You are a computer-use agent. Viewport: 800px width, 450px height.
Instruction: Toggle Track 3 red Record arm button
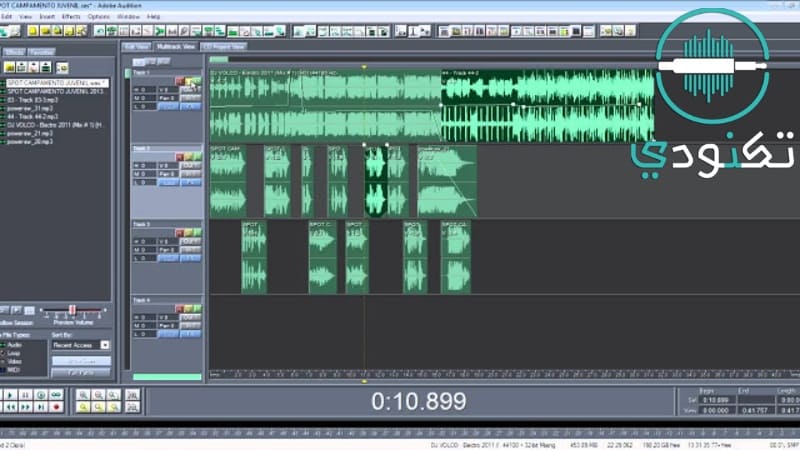pos(180,233)
